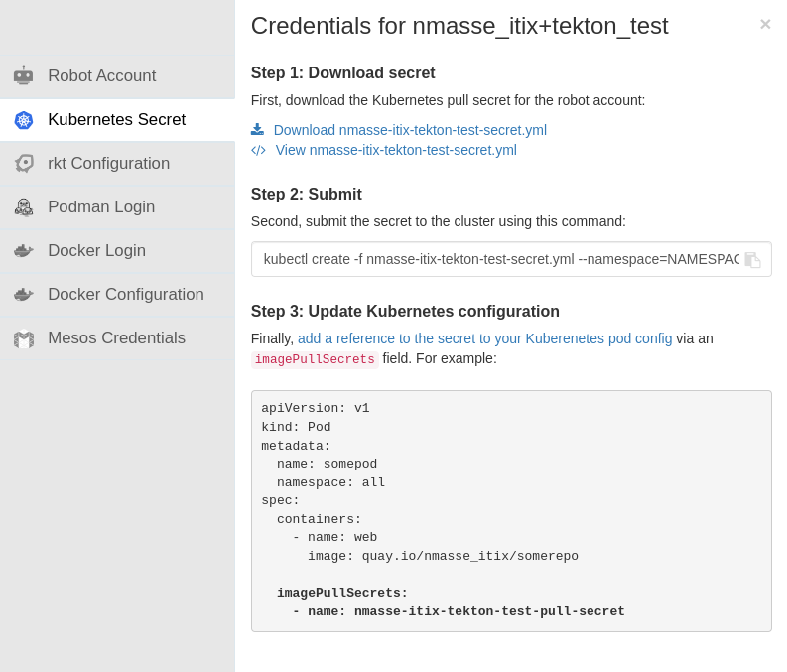The width and height of the screenshot is (787, 672).
Task: Click the rkt rocket icon
Action: 23,164
